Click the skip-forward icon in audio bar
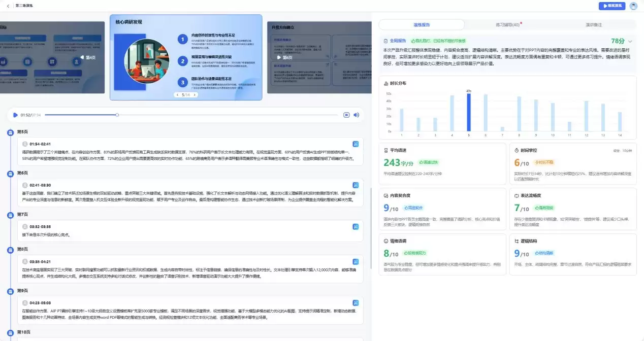 point(346,115)
